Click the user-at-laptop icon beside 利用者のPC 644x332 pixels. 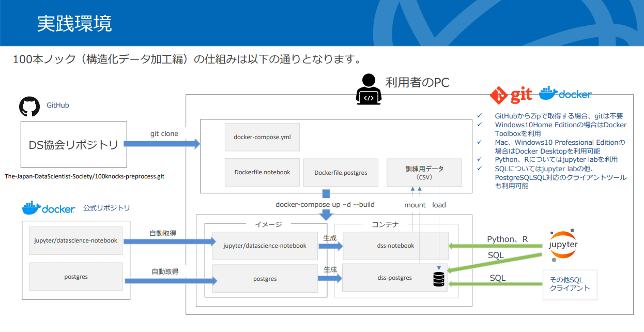[x=369, y=88]
